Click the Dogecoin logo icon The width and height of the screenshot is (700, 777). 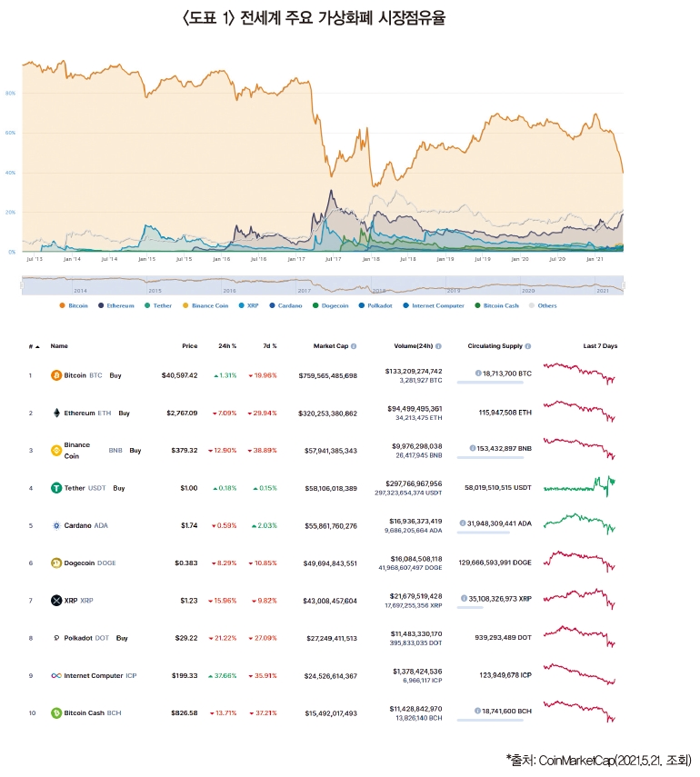tap(56, 563)
